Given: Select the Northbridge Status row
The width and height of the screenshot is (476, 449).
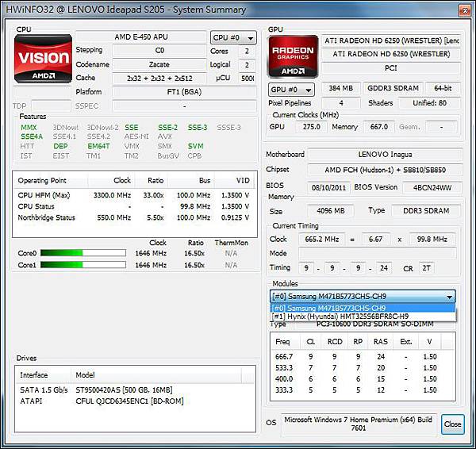Looking at the screenshot, I should (x=135, y=217).
